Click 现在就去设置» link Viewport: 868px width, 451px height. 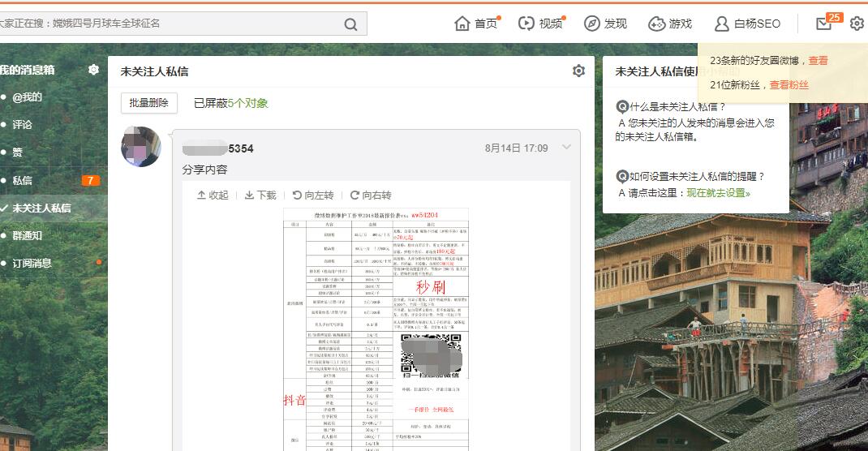pos(719,193)
